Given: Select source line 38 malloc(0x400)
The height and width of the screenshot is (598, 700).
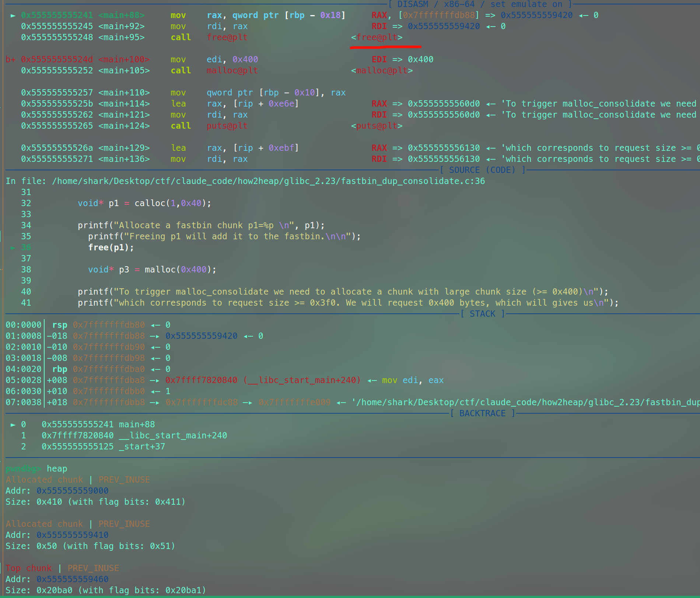Looking at the screenshot, I should tap(152, 270).
